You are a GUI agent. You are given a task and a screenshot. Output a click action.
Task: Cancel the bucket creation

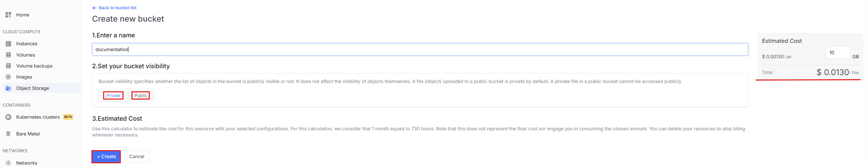pyautogui.click(x=137, y=156)
